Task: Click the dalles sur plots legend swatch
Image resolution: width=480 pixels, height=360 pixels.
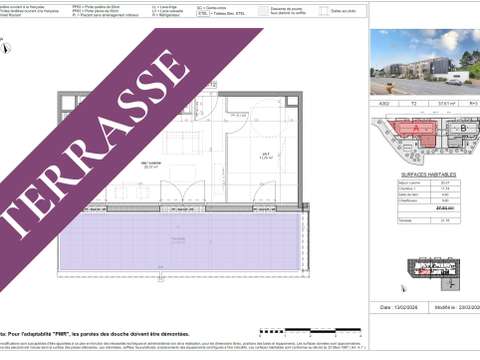Action: (323, 11)
